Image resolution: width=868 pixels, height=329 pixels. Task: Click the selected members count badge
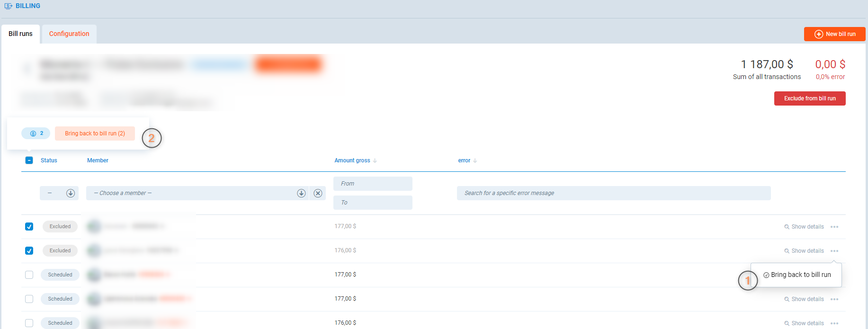pos(36,133)
